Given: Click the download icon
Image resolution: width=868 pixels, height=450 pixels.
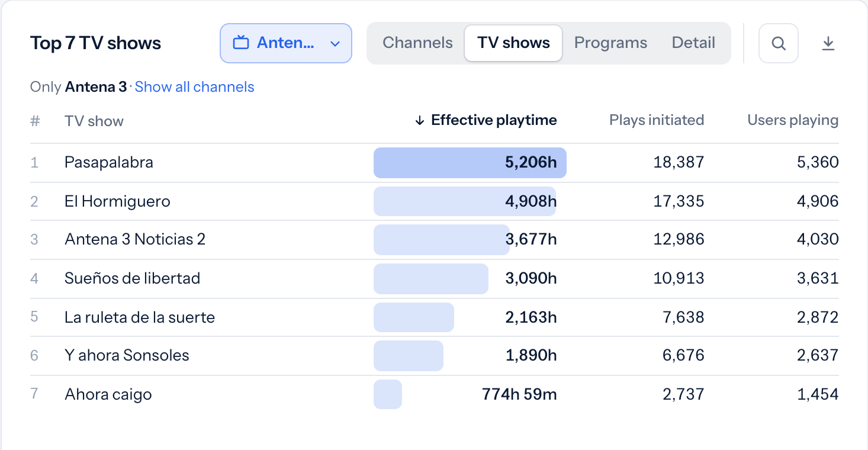Looking at the screenshot, I should [x=828, y=43].
